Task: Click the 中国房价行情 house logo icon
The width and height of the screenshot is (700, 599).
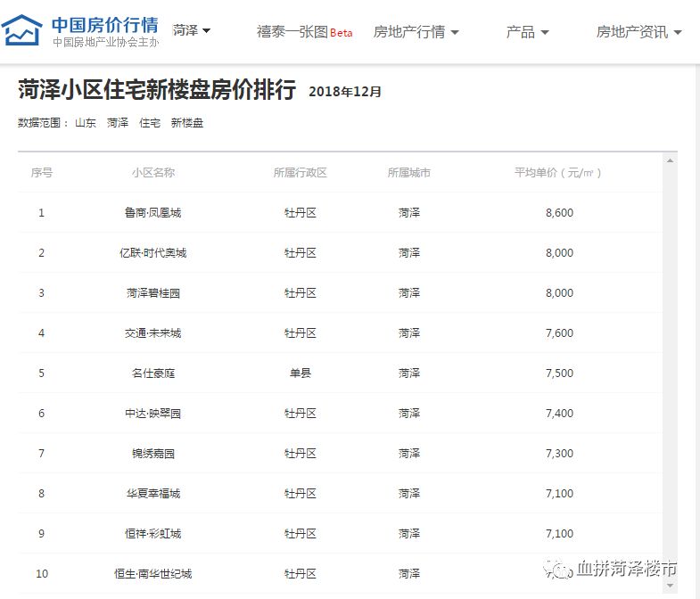Action: click(x=22, y=30)
